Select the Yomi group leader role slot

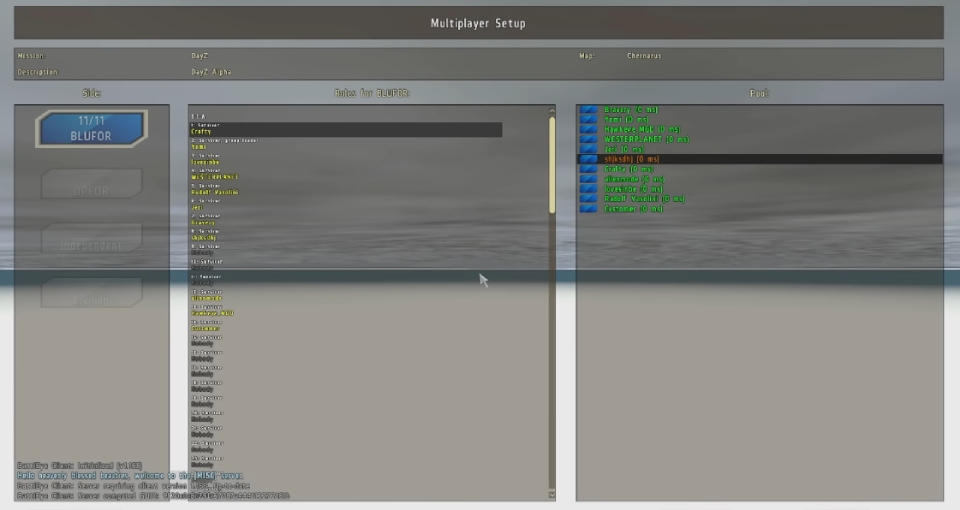346,144
